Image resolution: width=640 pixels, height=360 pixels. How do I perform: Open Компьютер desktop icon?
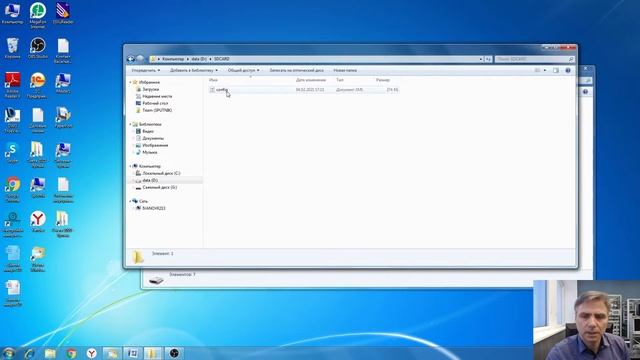[x=12, y=13]
